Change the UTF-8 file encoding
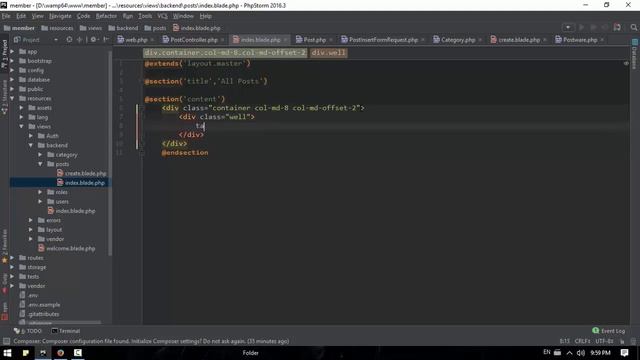 click(x=604, y=341)
